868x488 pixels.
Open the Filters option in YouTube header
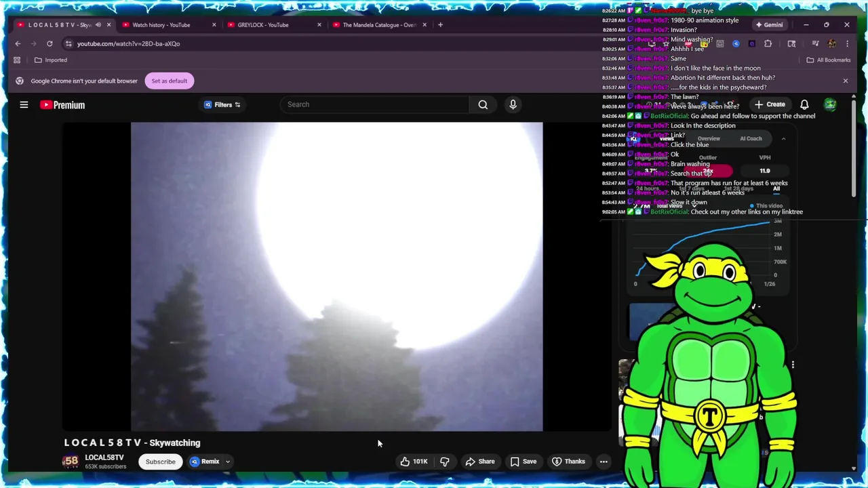pos(222,105)
